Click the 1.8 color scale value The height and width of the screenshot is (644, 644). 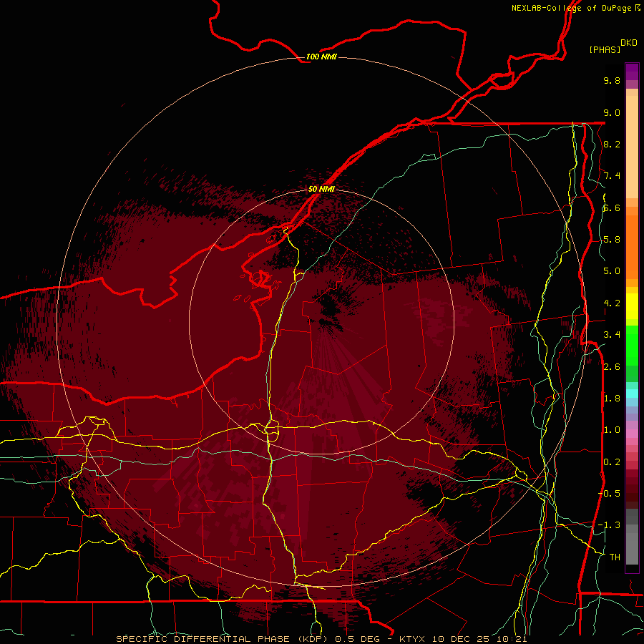(x=612, y=399)
